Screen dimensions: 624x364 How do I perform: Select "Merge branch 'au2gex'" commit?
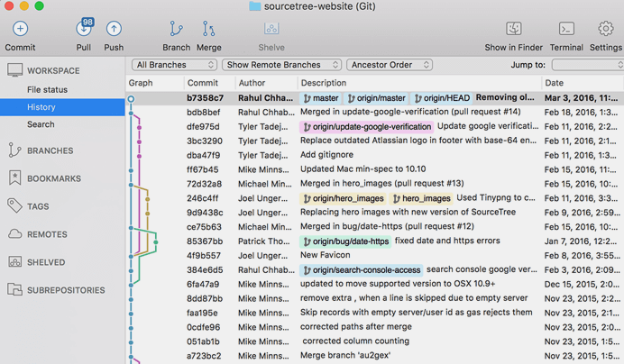pos(375,356)
